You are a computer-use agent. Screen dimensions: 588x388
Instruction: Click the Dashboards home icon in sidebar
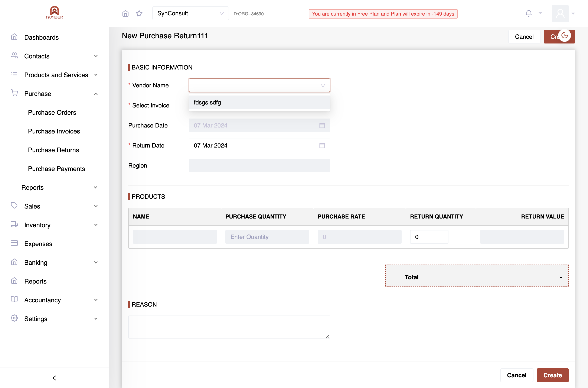[x=14, y=37]
